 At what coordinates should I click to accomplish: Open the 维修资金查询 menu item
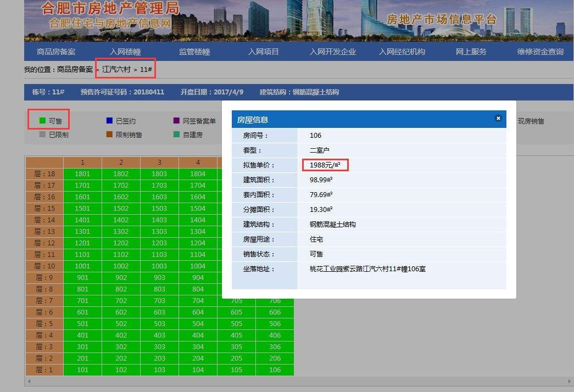pyautogui.click(x=540, y=52)
